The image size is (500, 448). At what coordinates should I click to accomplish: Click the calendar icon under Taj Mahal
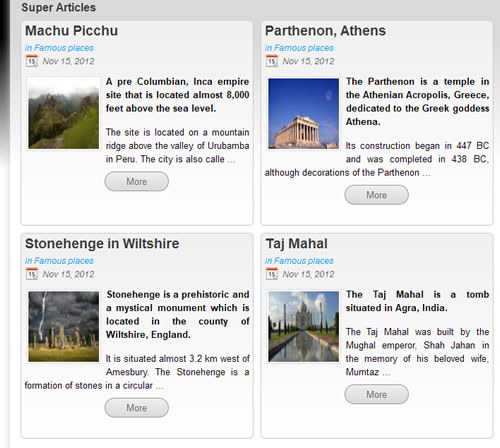(x=272, y=274)
